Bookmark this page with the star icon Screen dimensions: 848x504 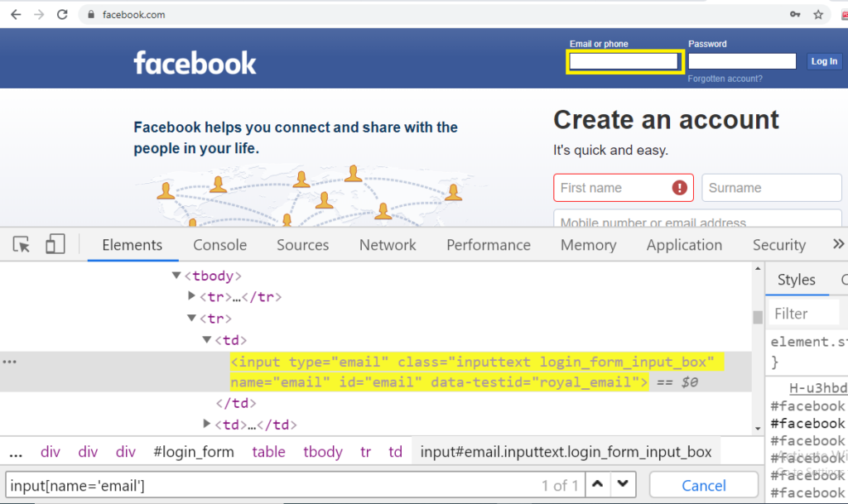pyautogui.click(x=818, y=15)
